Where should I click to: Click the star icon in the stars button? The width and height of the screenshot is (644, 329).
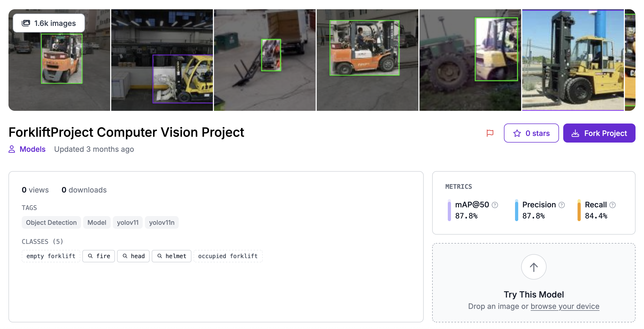[x=517, y=133]
